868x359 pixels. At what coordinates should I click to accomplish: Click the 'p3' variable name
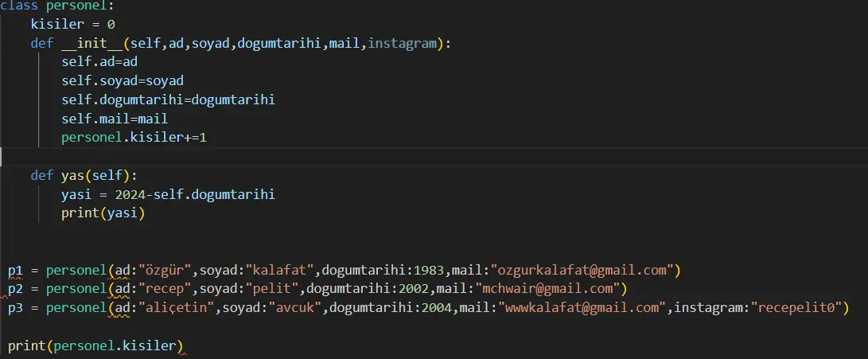(15, 307)
